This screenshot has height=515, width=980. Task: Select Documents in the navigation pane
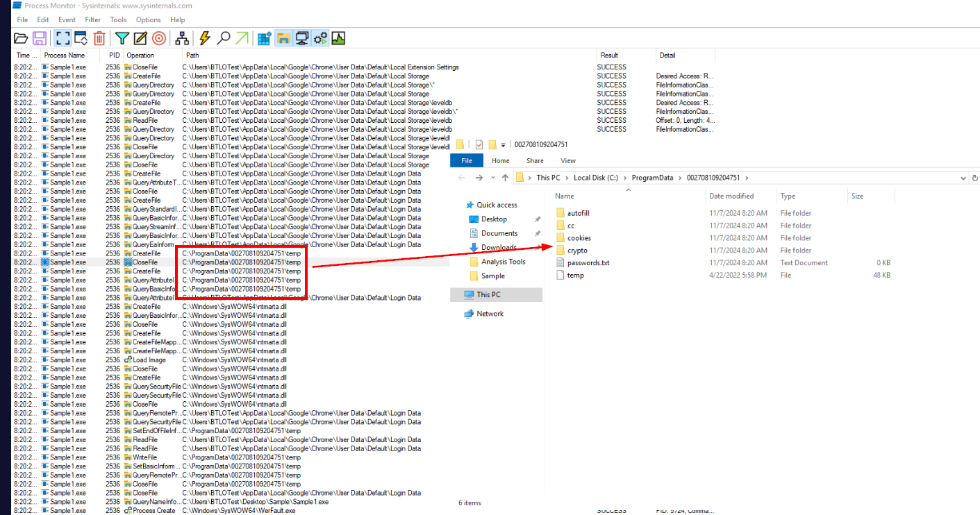coord(499,233)
